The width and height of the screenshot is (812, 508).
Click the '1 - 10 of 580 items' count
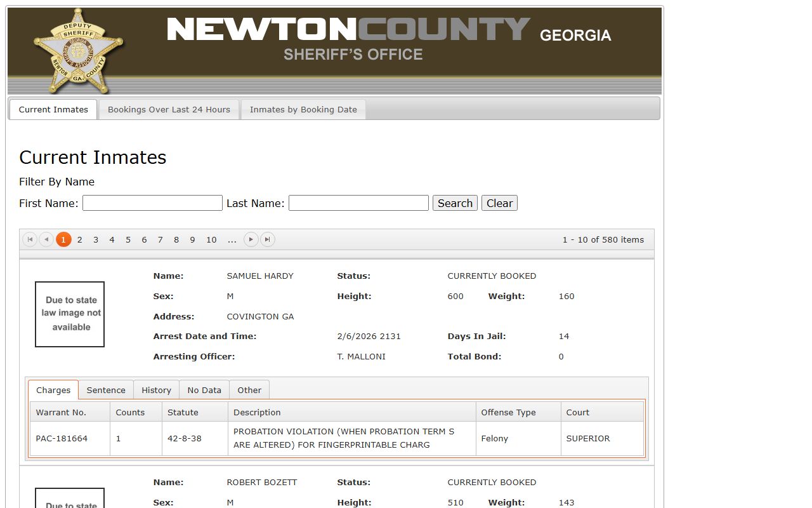(603, 240)
